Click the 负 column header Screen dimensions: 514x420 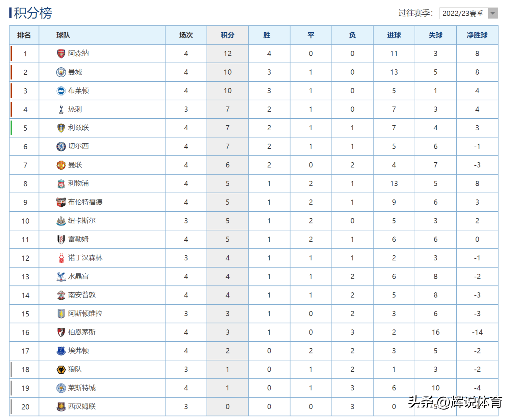click(x=352, y=35)
